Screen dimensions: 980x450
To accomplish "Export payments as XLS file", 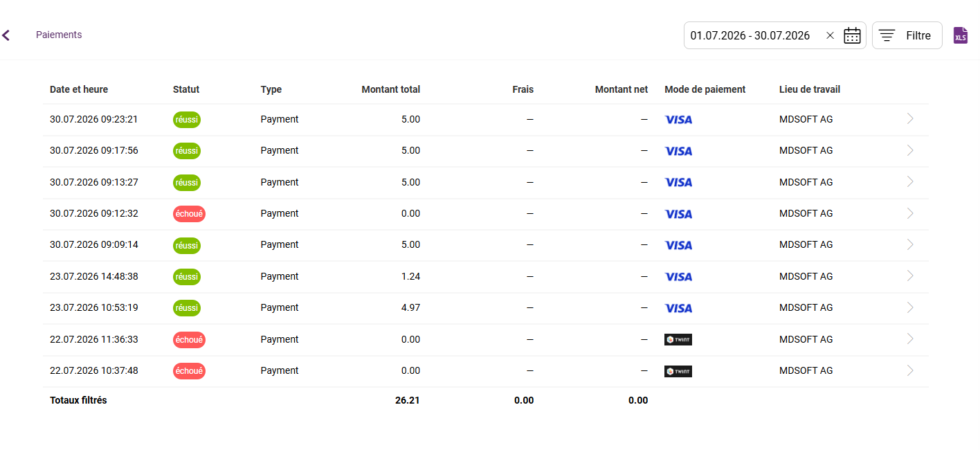I will pos(961,35).
